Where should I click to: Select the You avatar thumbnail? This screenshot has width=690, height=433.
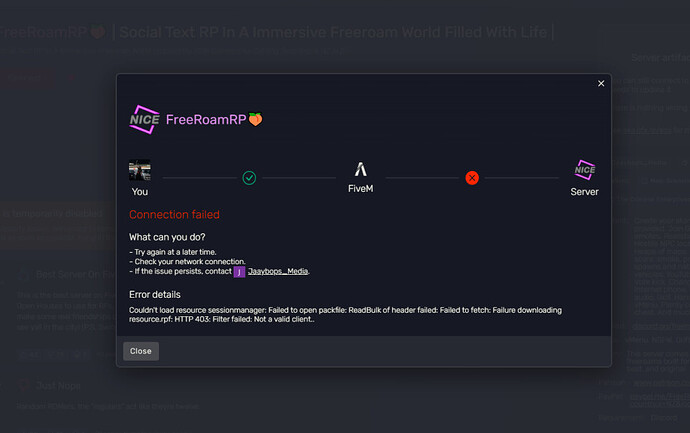tap(139, 170)
